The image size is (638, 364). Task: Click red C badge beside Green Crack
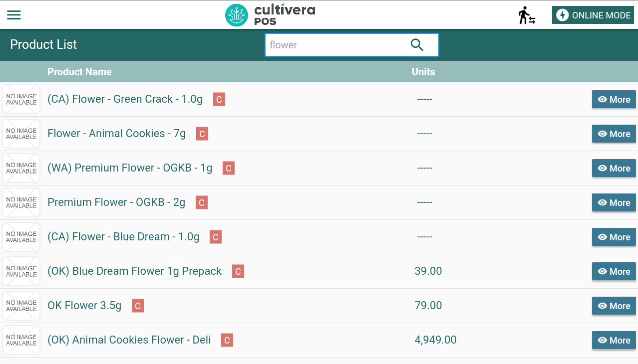219,99
